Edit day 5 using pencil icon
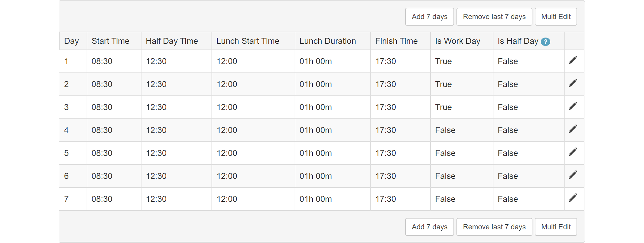The height and width of the screenshot is (243, 644). 573,152
